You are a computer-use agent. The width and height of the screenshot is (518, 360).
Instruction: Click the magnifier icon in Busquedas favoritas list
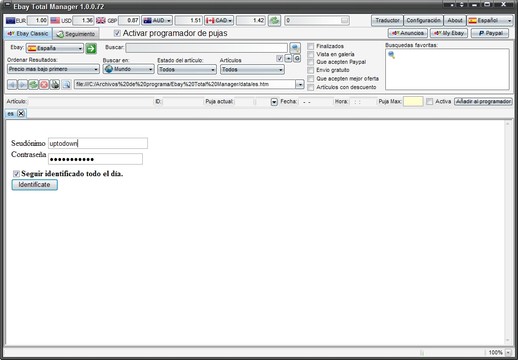point(392,55)
